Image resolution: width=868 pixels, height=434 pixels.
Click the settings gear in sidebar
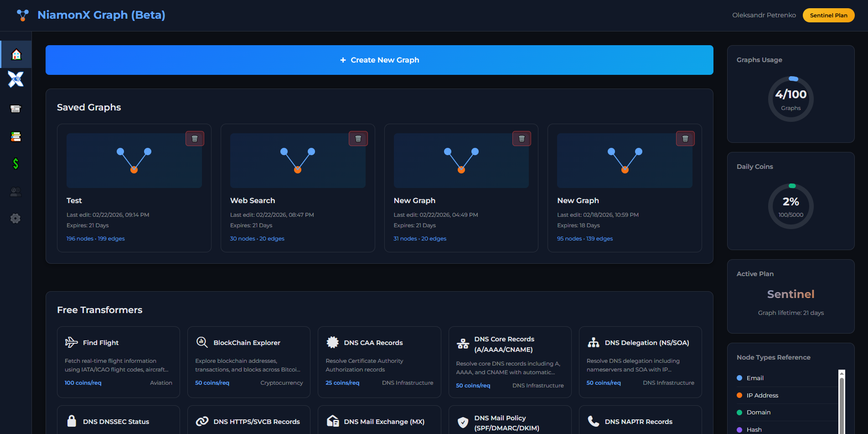pyautogui.click(x=16, y=219)
